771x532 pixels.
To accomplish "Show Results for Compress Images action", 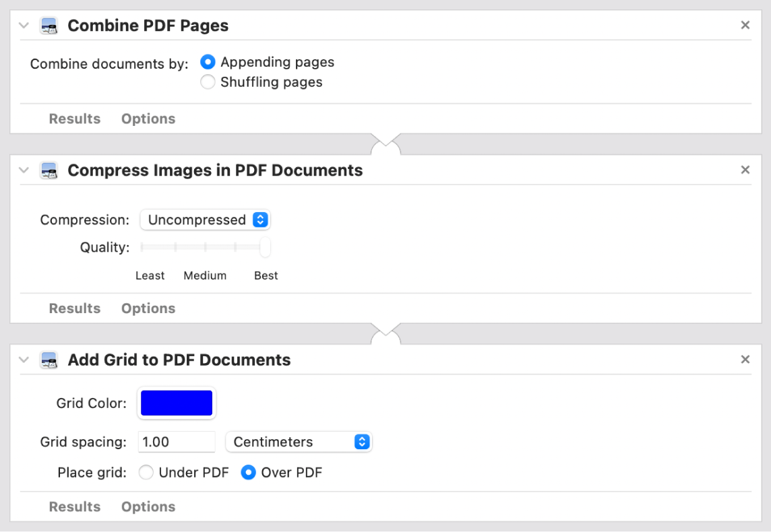I will [74, 308].
